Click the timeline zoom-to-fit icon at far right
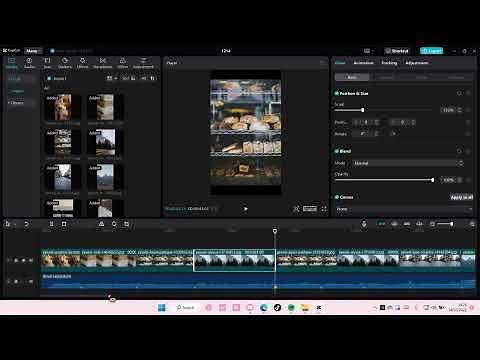Screen dimensions: 480x360 click(472, 224)
